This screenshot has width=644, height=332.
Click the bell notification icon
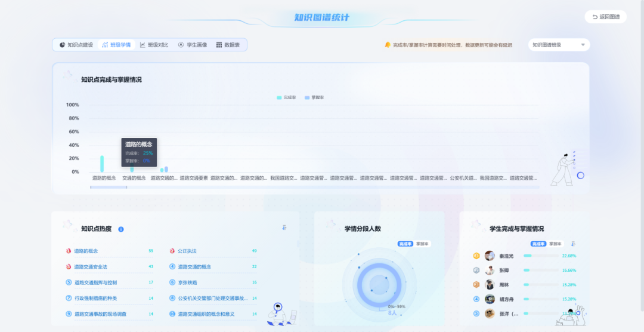[x=388, y=45]
